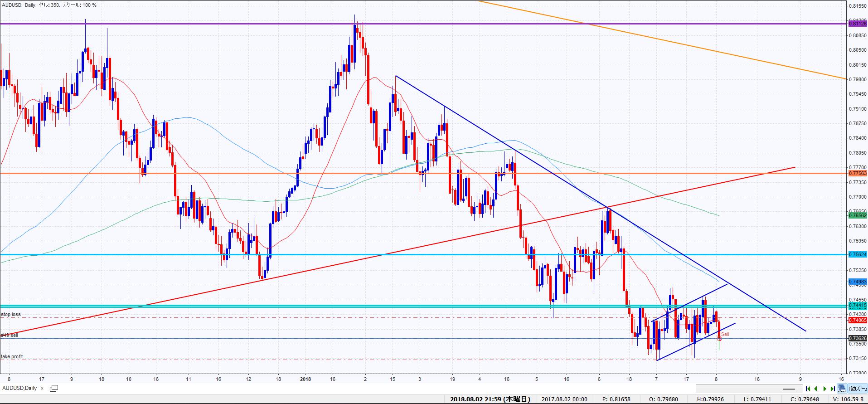This screenshot has width=868, height=404.
Task: Click the orange 0.77563 price level tag
Action: tap(857, 173)
